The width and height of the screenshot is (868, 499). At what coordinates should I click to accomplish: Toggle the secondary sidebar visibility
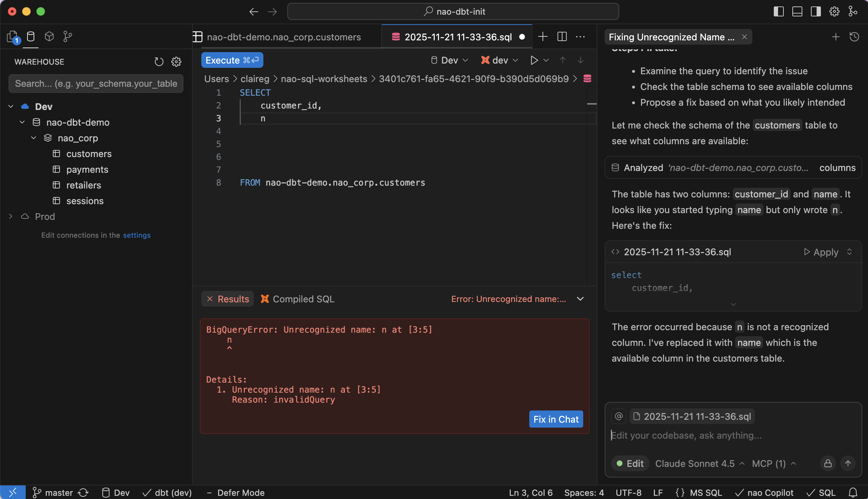pos(815,11)
